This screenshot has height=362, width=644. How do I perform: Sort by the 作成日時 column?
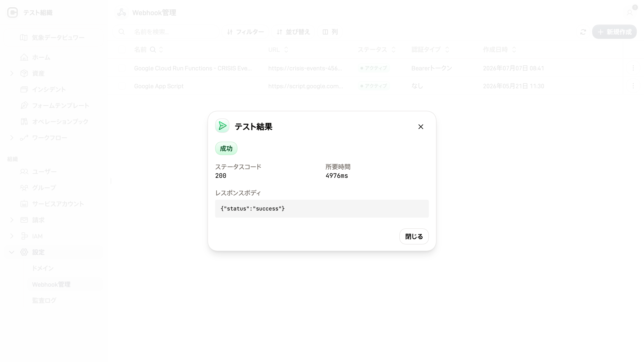(514, 50)
